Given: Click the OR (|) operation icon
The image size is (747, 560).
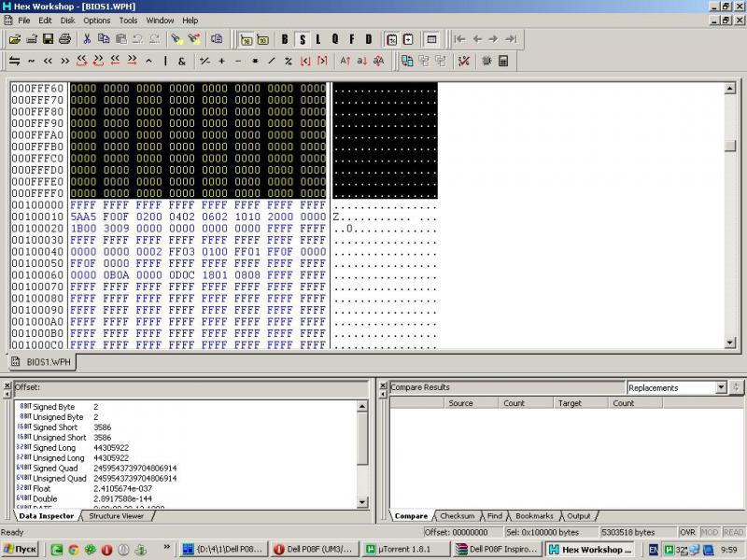Looking at the screenshot, I should click(x=165, y=61).
